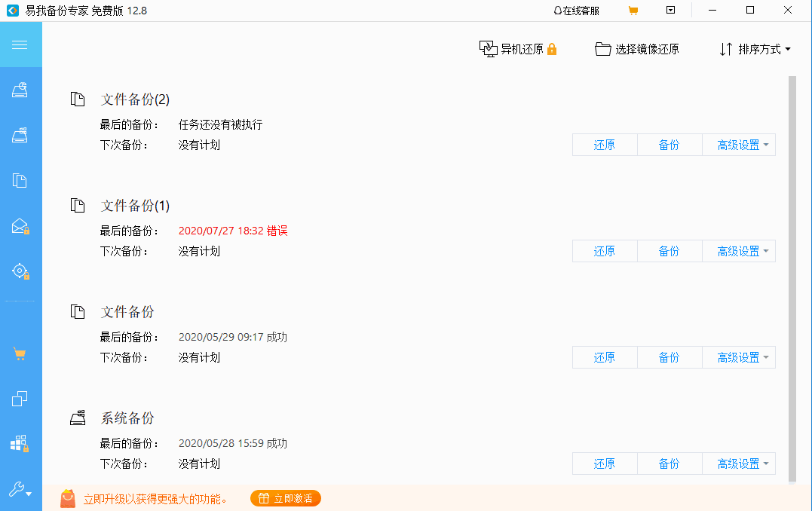Open the title bar dropdown menu box
Viewport: 812px width, 511px height.
pyautogui.click(x=670, y=11)
